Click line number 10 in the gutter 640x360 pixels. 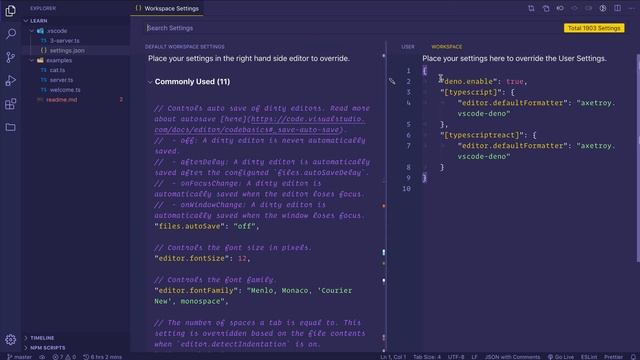(x=407, y=189)
